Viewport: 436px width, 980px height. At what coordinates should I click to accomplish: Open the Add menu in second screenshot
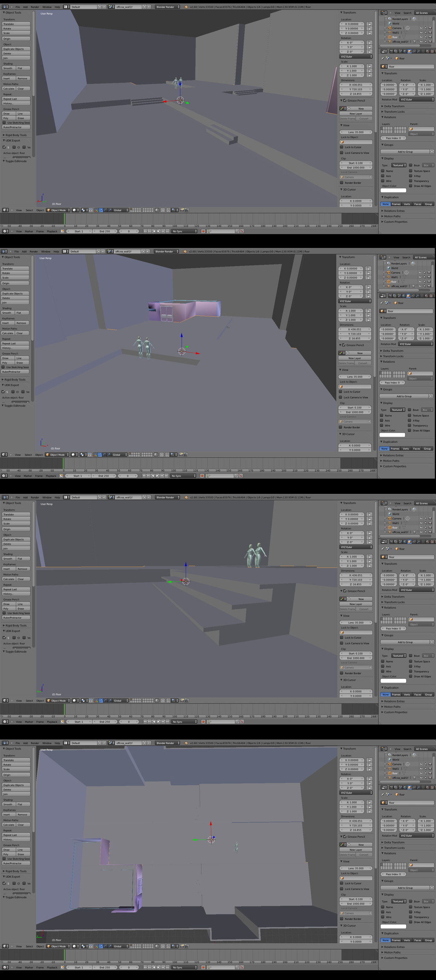[x=24, y=251]
